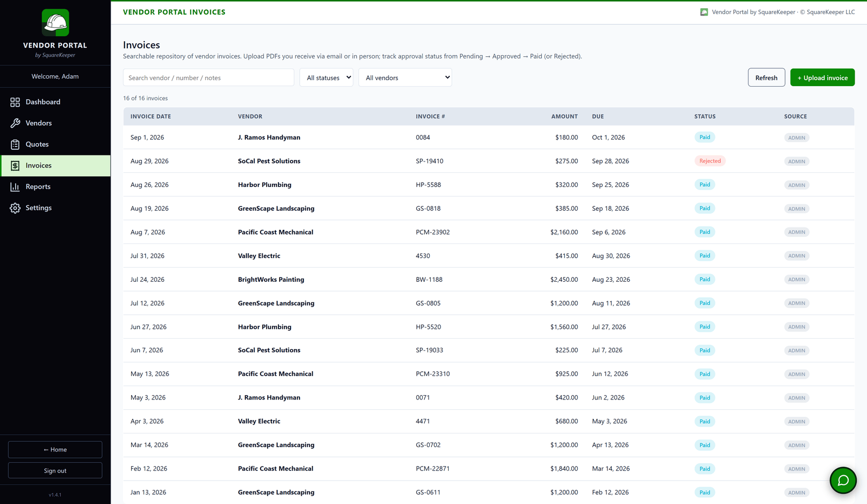This screenshot has height=504, width=867.
Task: Click the Invoices dollar receipt icon
Action: 15,165
